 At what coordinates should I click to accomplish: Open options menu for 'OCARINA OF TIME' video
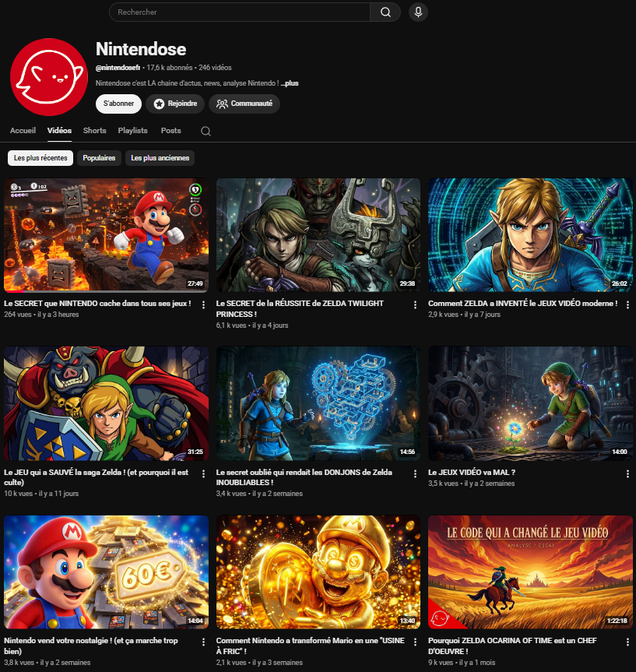627,642
